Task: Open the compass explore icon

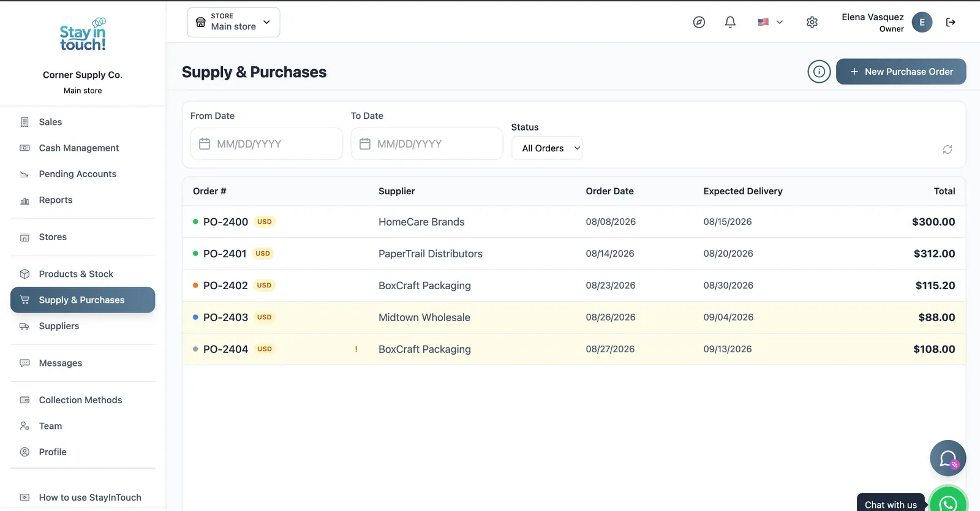Action: [699, 22]
